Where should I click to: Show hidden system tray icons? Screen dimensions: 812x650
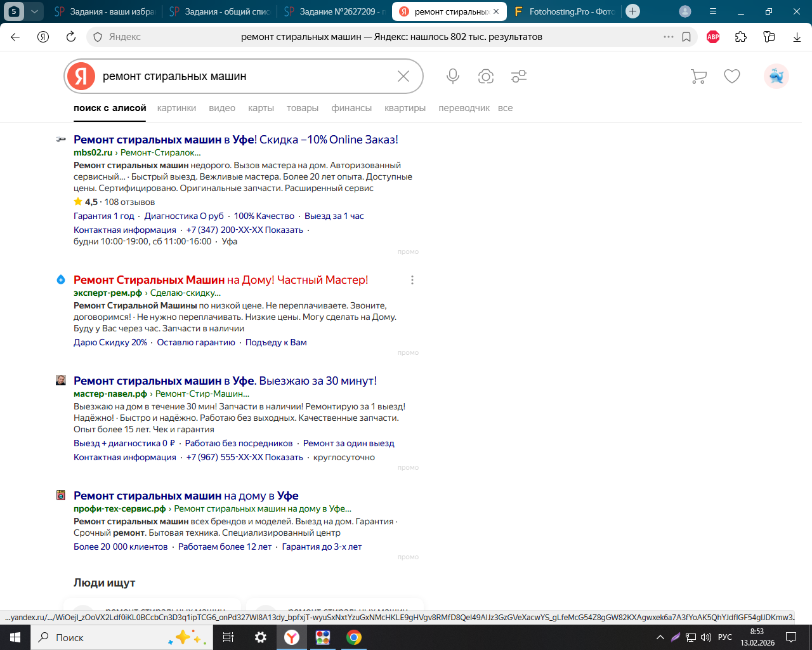[x=660, y=637]
